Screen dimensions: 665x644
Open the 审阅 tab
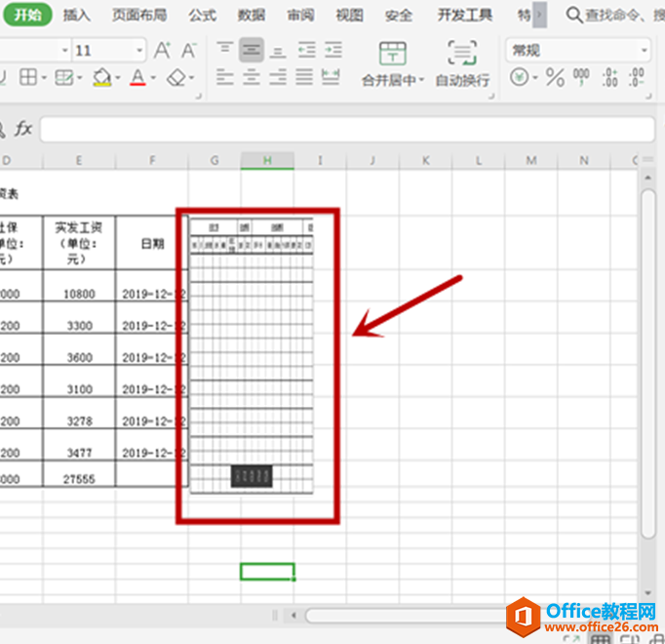tap(300, 16)
